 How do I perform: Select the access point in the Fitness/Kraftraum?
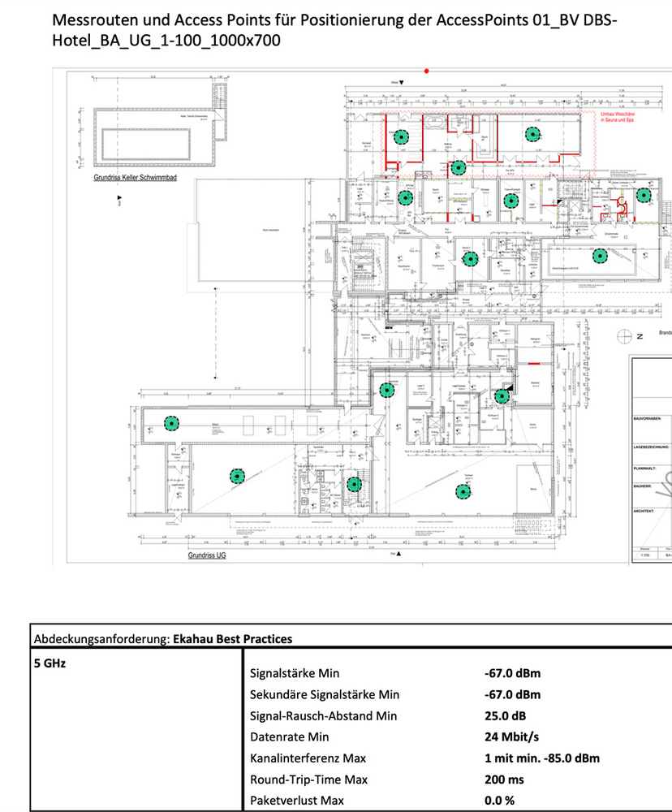pyautogui.click(x=510, y=203)
